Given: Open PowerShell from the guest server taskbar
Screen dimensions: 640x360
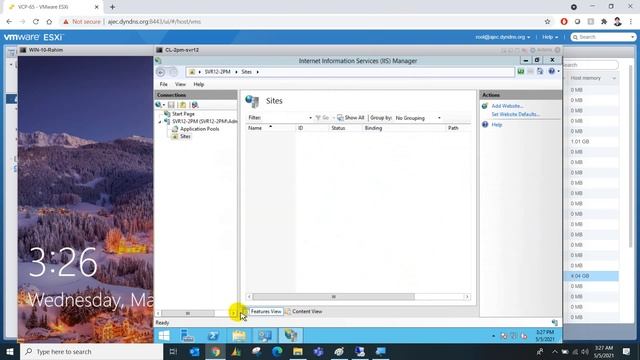Looking at the screenshot, I should 213,336.
